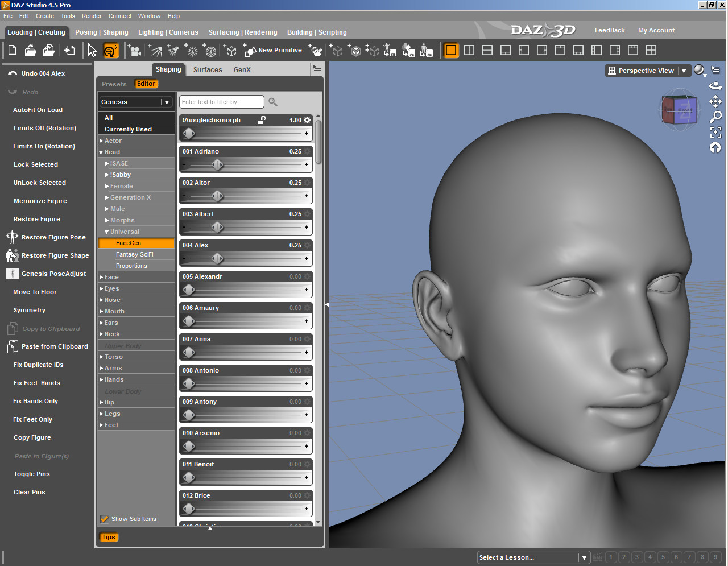728x566 pixels.
Task: Click the New scene file icon
Action: 12,51
